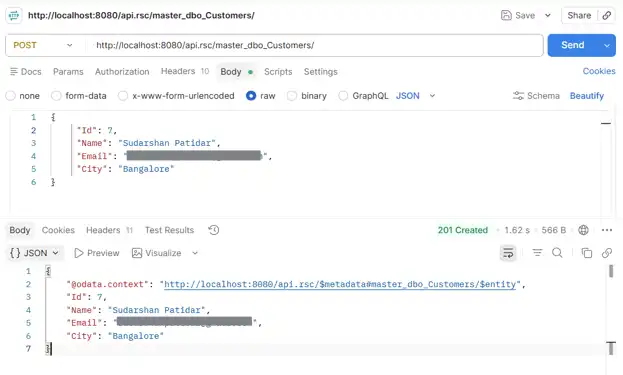Open the Docs tab
The image size is (623, 375).
[26, 72]
